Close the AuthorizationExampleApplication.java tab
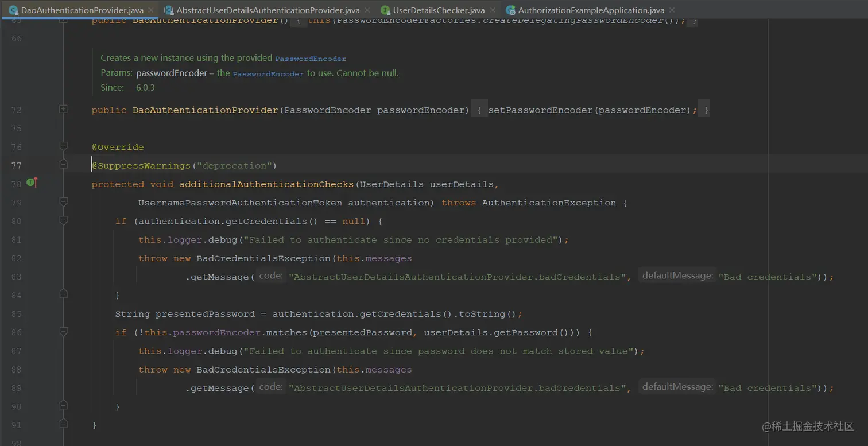Image resolution: width=868 pixels, height=446 pixels. point(672,10)
